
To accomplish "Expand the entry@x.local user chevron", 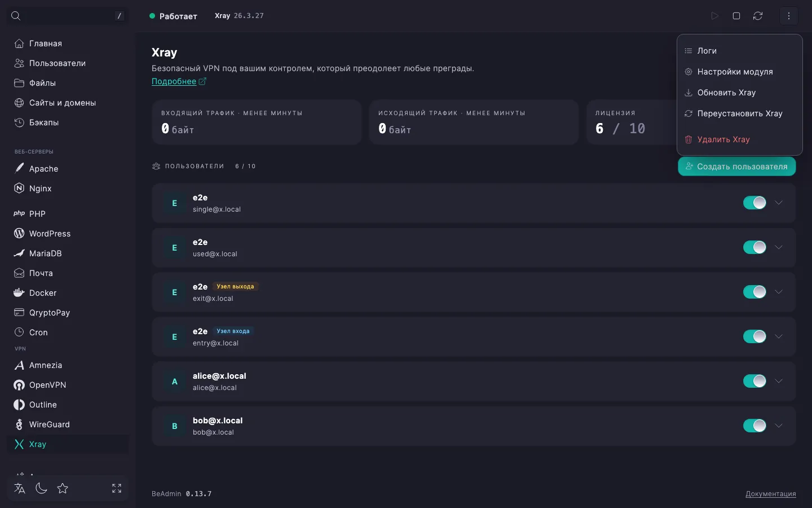I will [x=779, y=336].
